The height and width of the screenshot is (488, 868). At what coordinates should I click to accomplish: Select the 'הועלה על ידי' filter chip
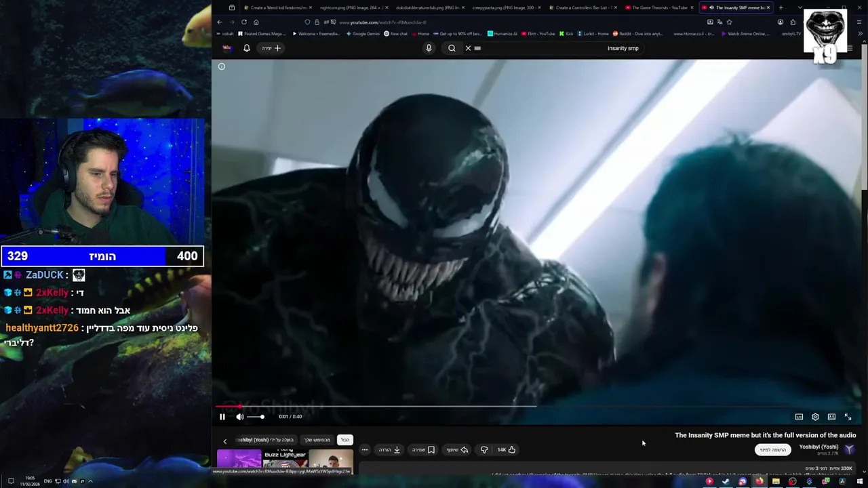[265, 440]
